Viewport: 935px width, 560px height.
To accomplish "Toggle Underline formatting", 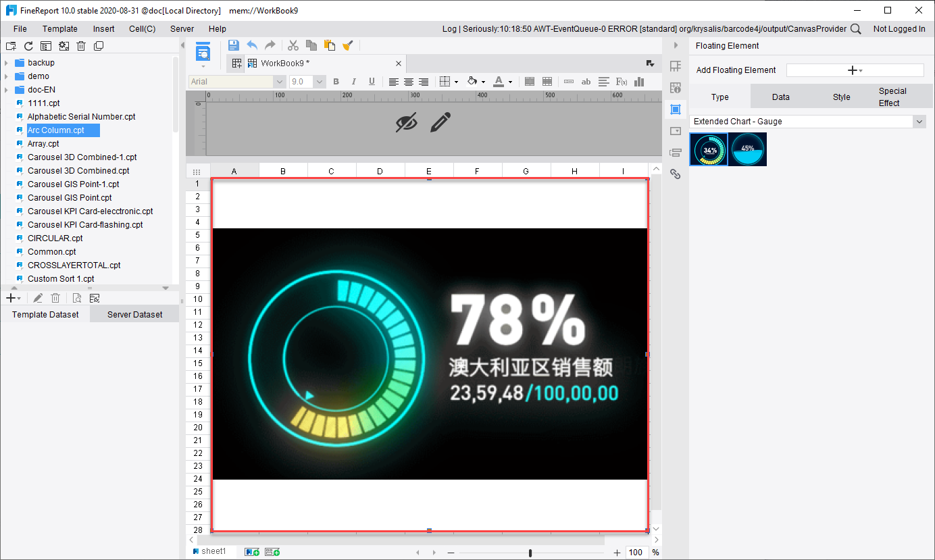I will [372, 82].
